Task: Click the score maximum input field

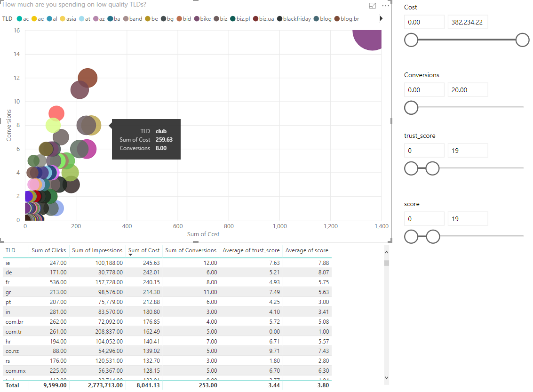Action: point(467,219)
